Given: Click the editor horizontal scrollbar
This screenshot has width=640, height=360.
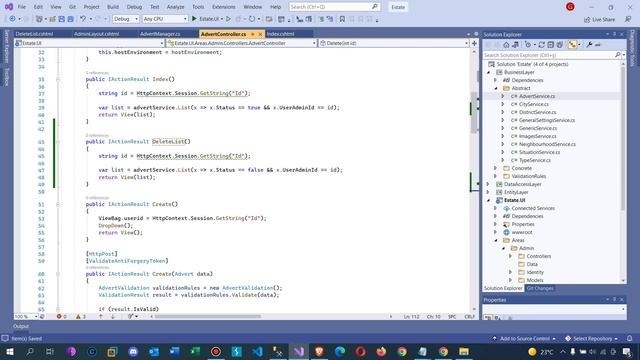Looking at the screenshot, I should pos(207,316).
